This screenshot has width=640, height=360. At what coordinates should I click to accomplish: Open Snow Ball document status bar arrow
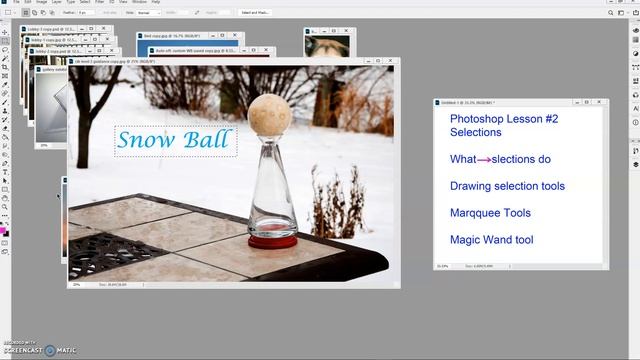144,284
